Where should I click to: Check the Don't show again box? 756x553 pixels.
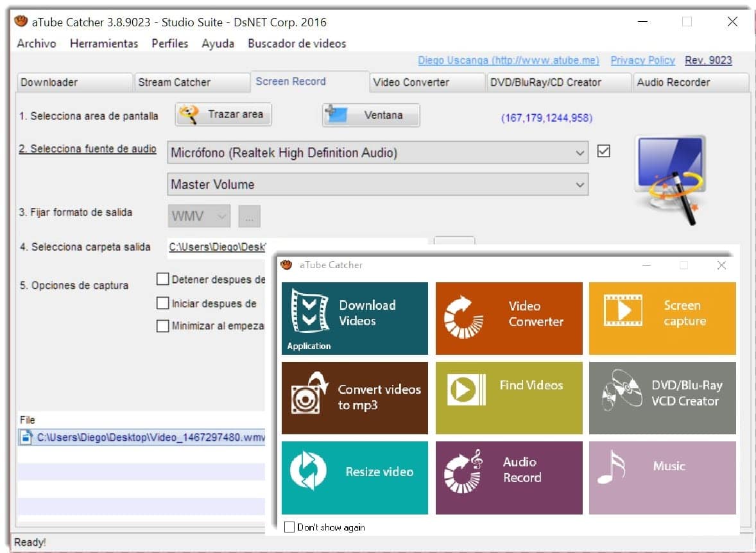(289, 527)
